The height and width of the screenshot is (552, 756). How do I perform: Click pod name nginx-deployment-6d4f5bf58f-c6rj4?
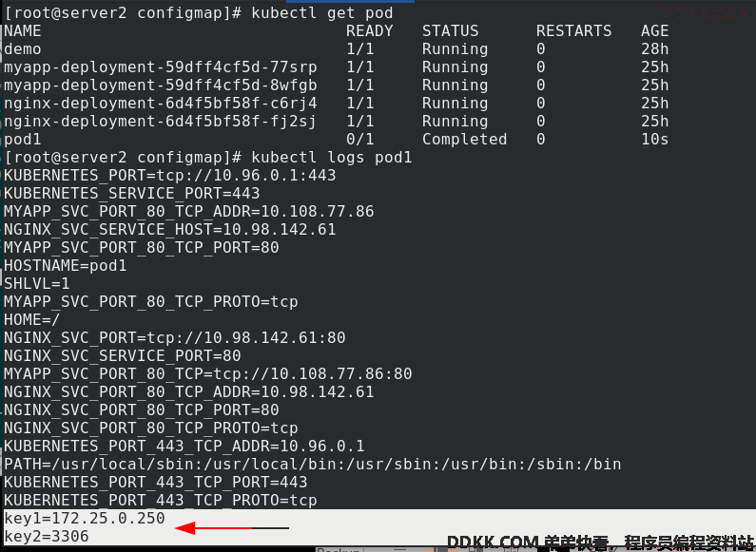[x=161, y=104]
